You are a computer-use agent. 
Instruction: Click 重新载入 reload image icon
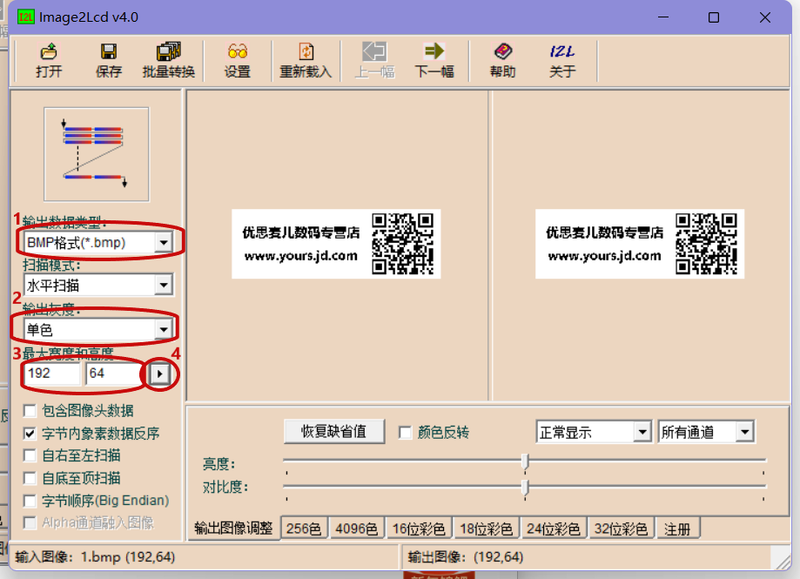306,61
